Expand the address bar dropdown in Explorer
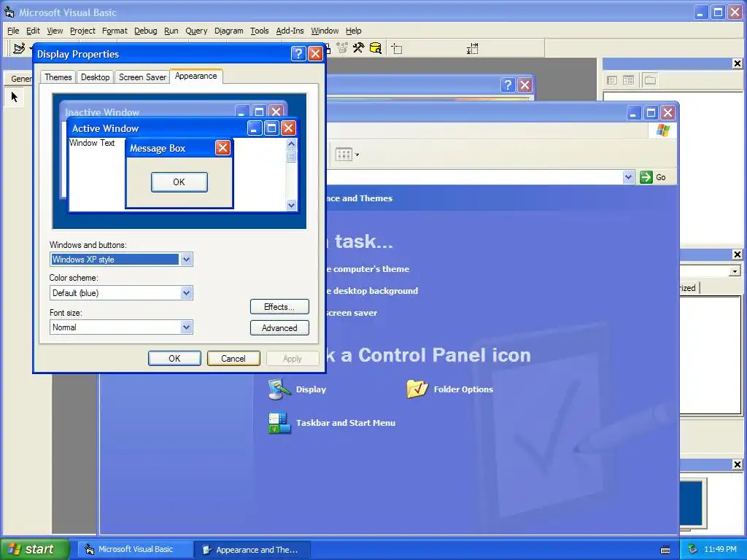This screenshot has width=747, height=560. 628,177
